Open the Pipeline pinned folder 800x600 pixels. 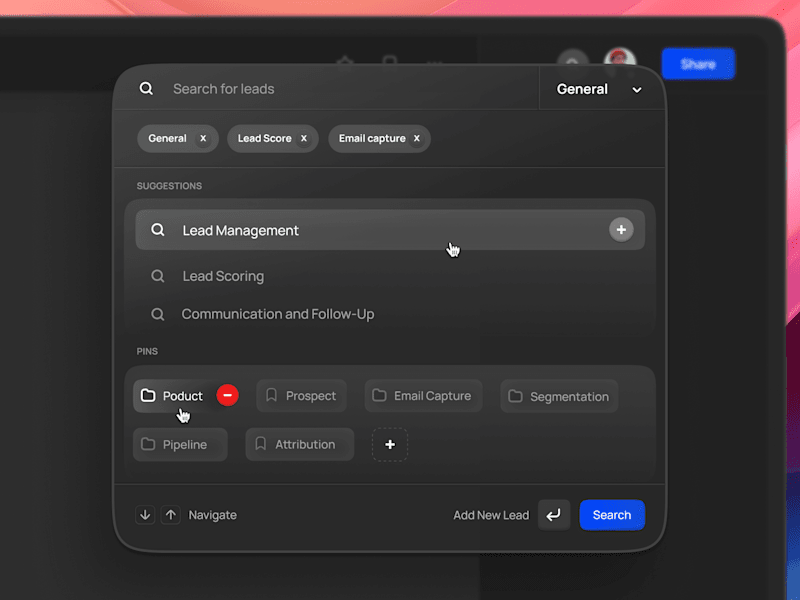[x=180, y=444]
